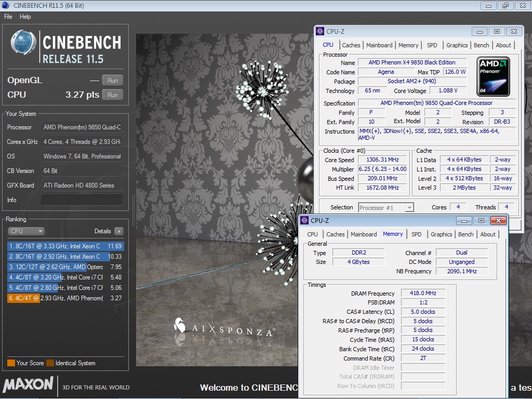
Task: Click the HT Link value 1672.08 MHz
Action: [x=383, y=188]
